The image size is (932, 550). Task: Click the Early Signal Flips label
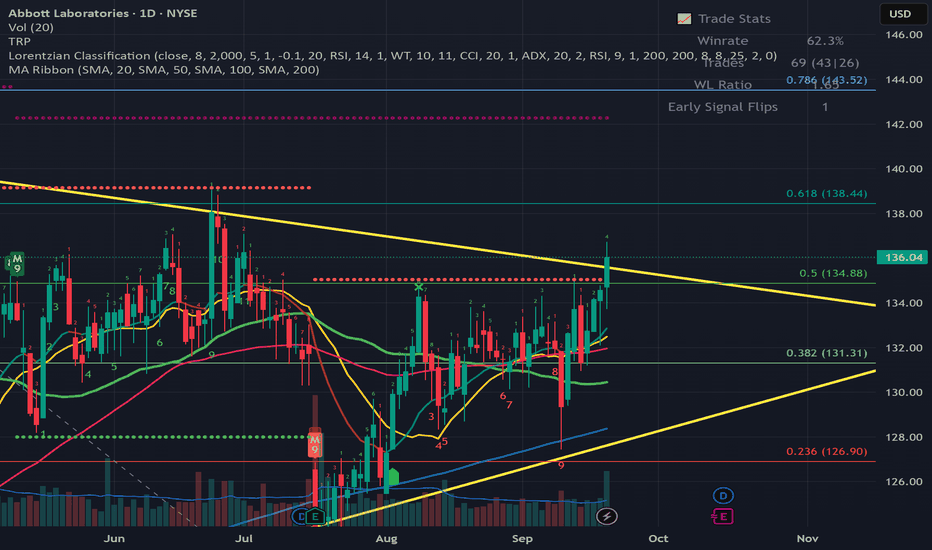click(x=723, y=107)
